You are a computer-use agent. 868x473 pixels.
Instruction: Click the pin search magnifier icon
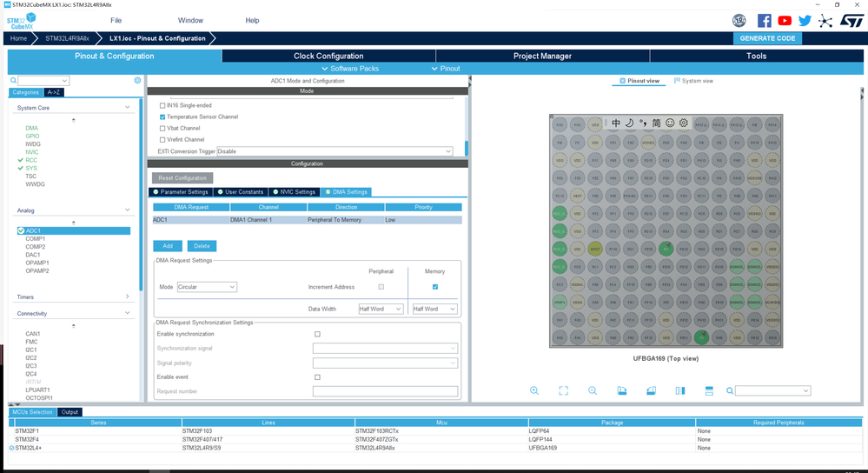point(730,391)
